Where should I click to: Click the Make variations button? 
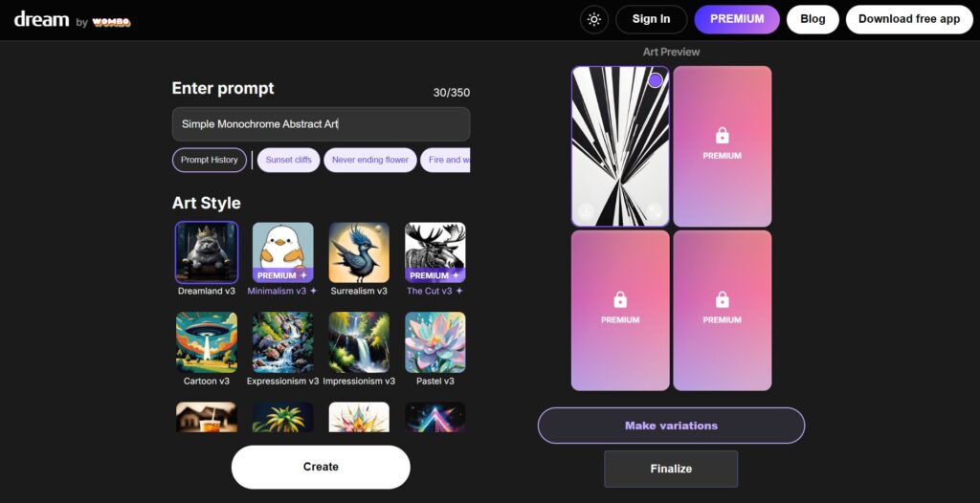click(x=671, y=426)
